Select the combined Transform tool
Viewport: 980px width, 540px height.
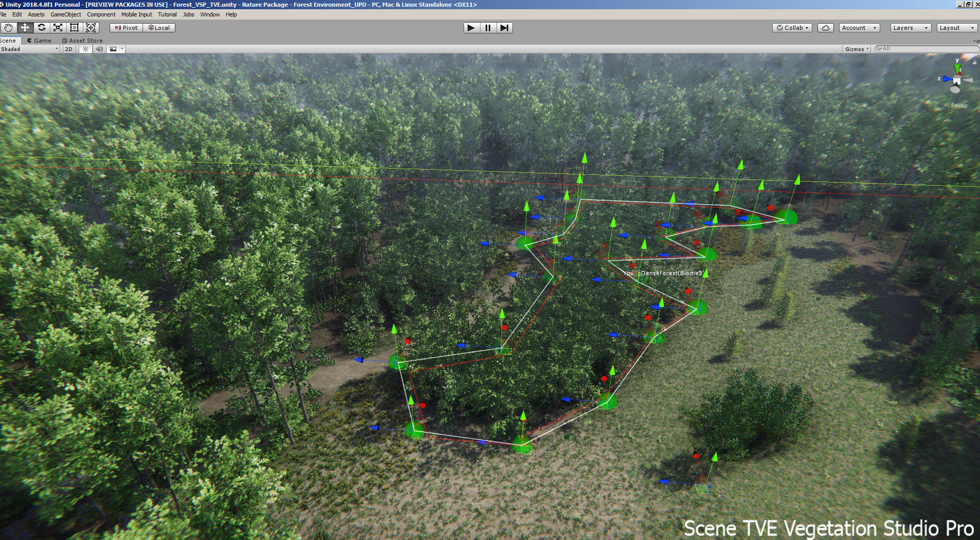coord(91,28)
